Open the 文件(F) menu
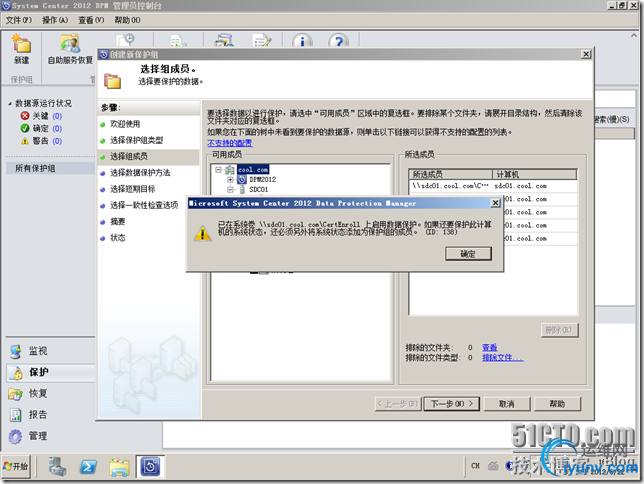The height and width of the screenshot is (484, 644). click(18, 20)
